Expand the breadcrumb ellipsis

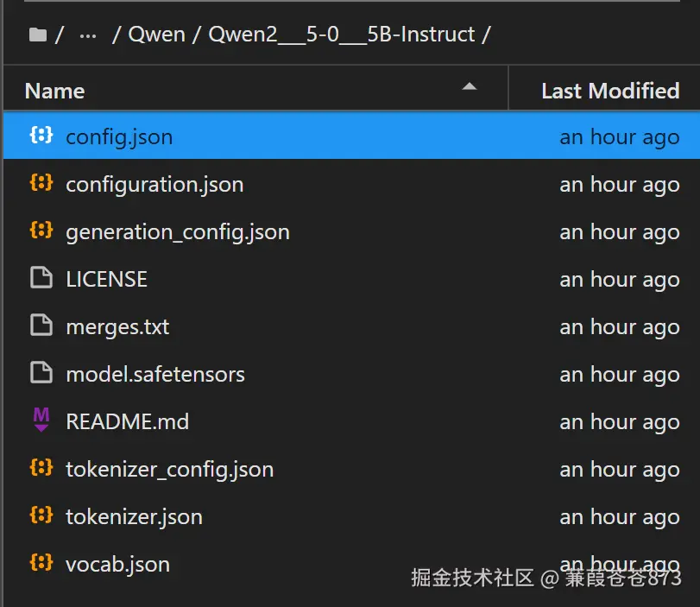pos(88,35)
